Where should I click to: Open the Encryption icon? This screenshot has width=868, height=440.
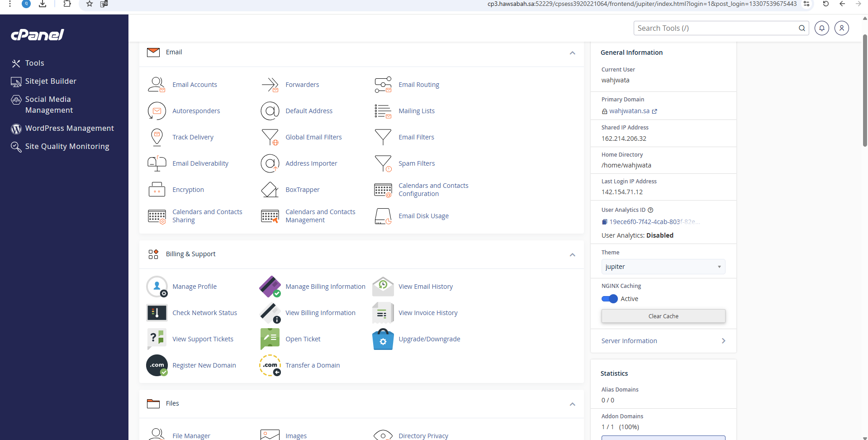[157, 190]
